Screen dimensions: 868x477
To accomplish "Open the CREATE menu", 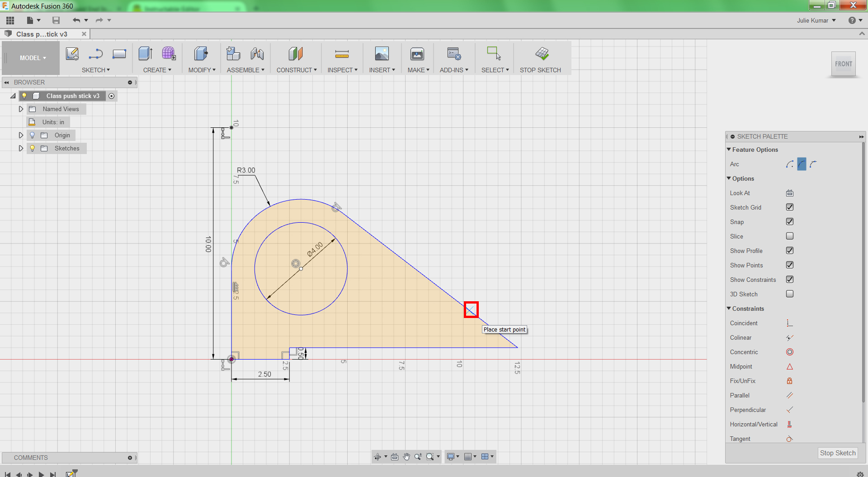I will pyautogui.click(x=157, y=70).
